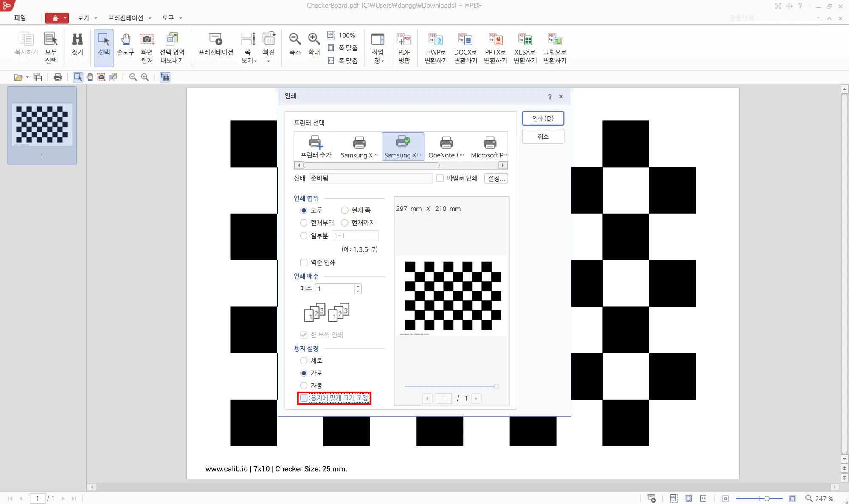849x504 pixels.
Task: Select the 세로 orientation radio button
Action: pos(304,361)
